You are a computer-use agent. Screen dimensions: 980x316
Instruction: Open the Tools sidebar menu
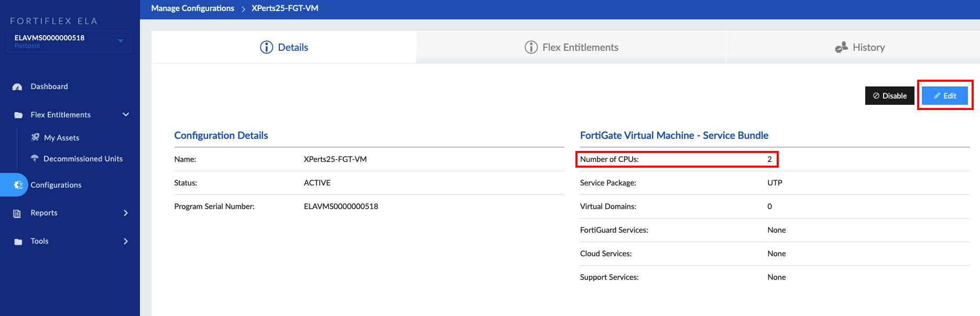pos(39,241)
